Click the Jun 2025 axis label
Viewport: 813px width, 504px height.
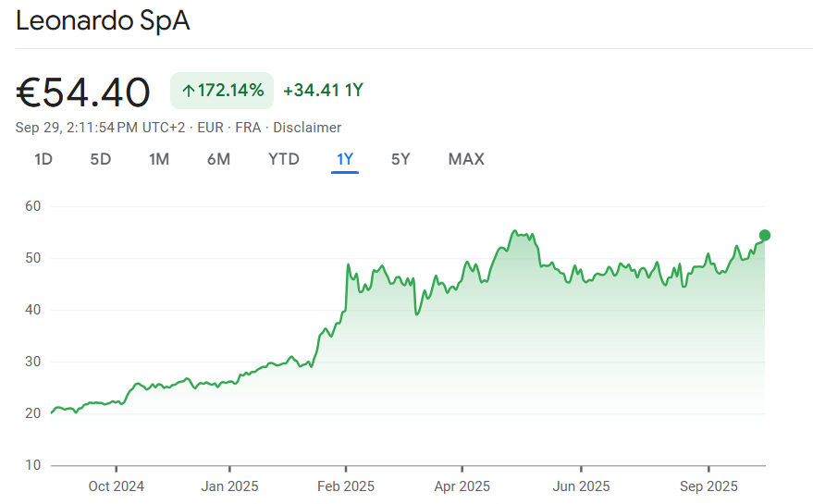[580, 486]
